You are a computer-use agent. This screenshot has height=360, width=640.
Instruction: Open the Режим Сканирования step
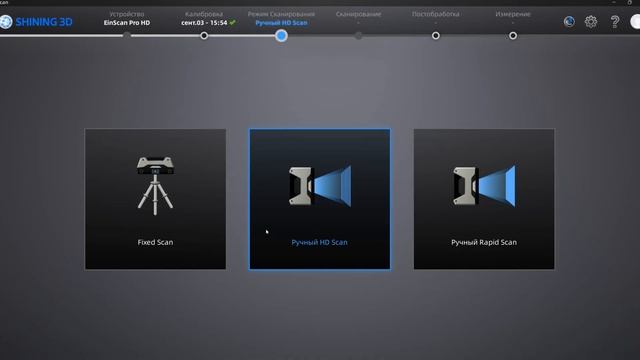pyautogui.click(x=281, y=14)
